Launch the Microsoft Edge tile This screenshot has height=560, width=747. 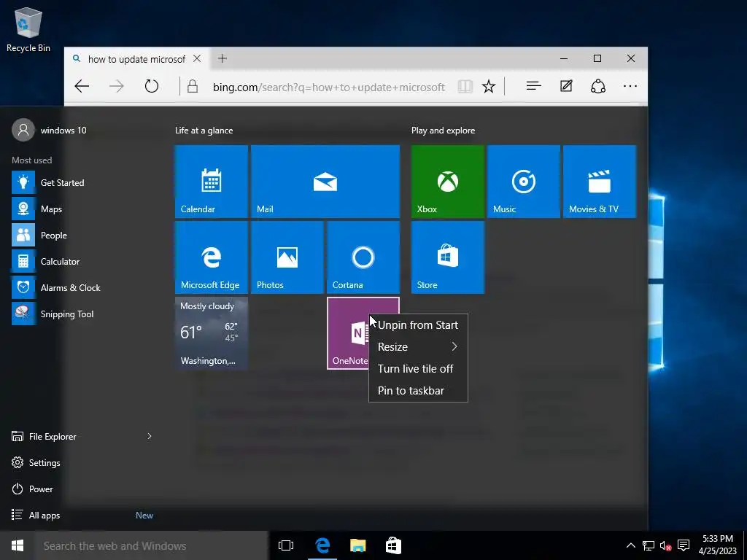click(211, 257)
